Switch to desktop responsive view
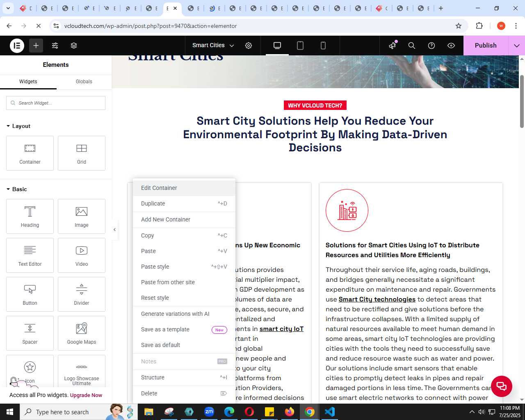Screen dimensions: 525x420 277,46
